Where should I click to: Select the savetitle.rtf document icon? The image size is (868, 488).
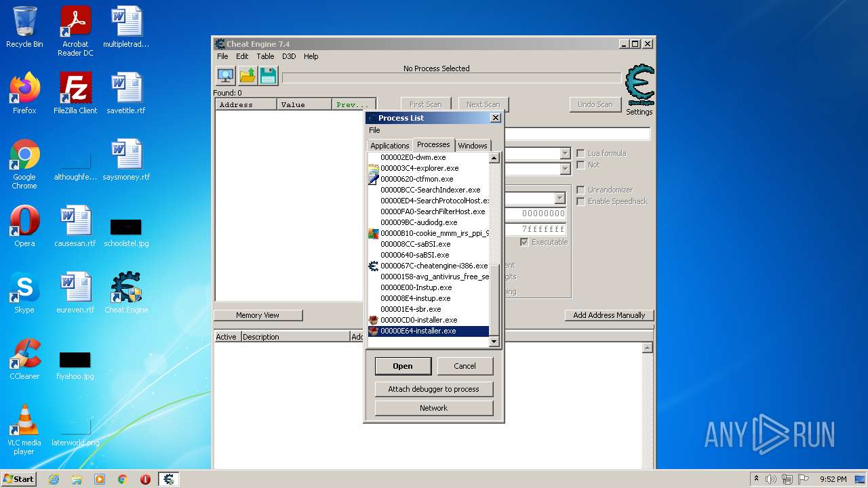[126, 94]
